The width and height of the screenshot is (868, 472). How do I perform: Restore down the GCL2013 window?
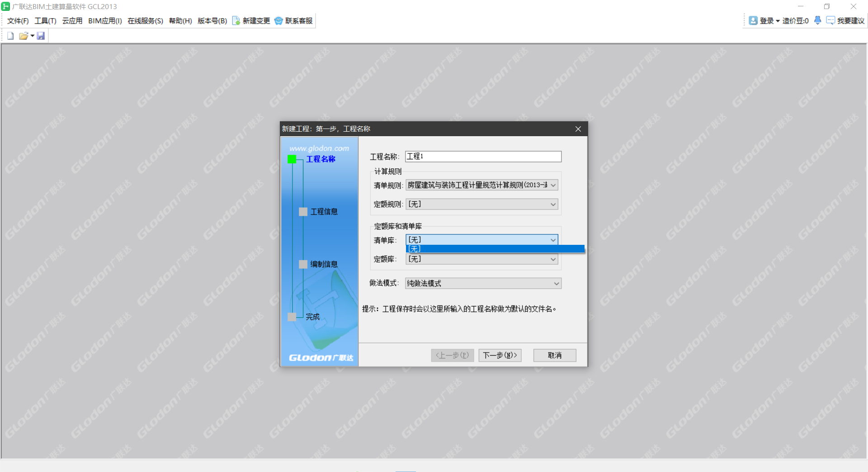coord(826,6)
